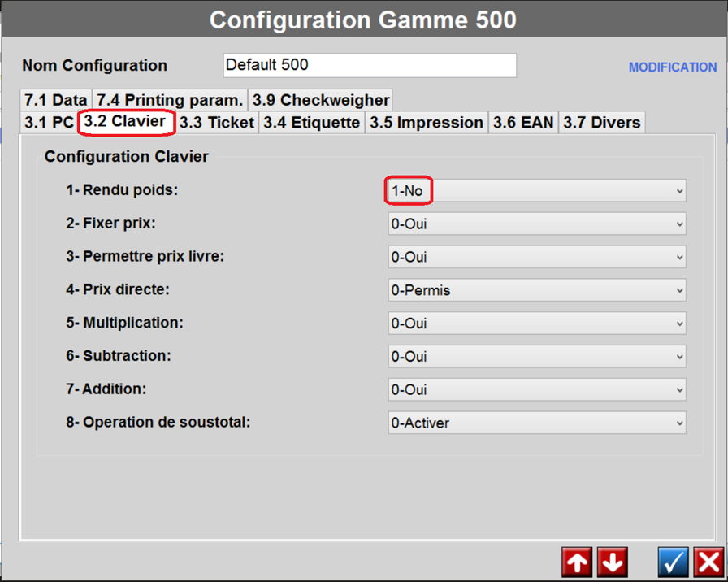
Task: Expand the Subtraction dropdown
Action: tap(536, 357)
